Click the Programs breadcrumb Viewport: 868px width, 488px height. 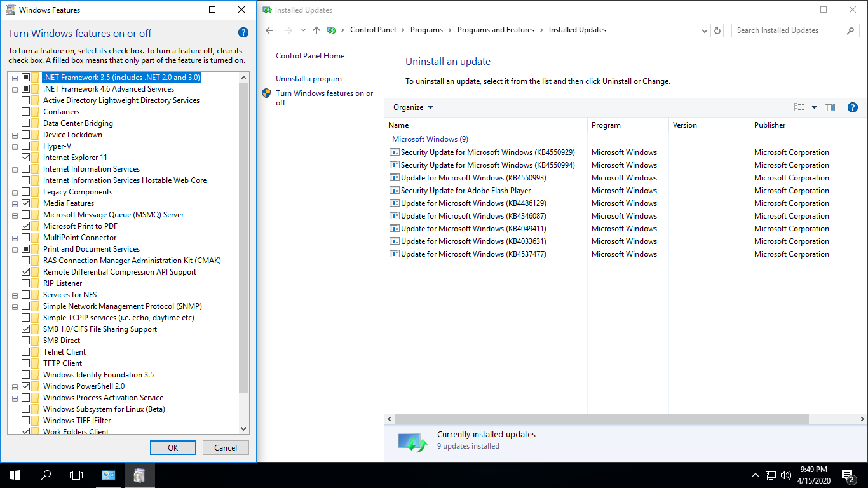pos(426,30)
